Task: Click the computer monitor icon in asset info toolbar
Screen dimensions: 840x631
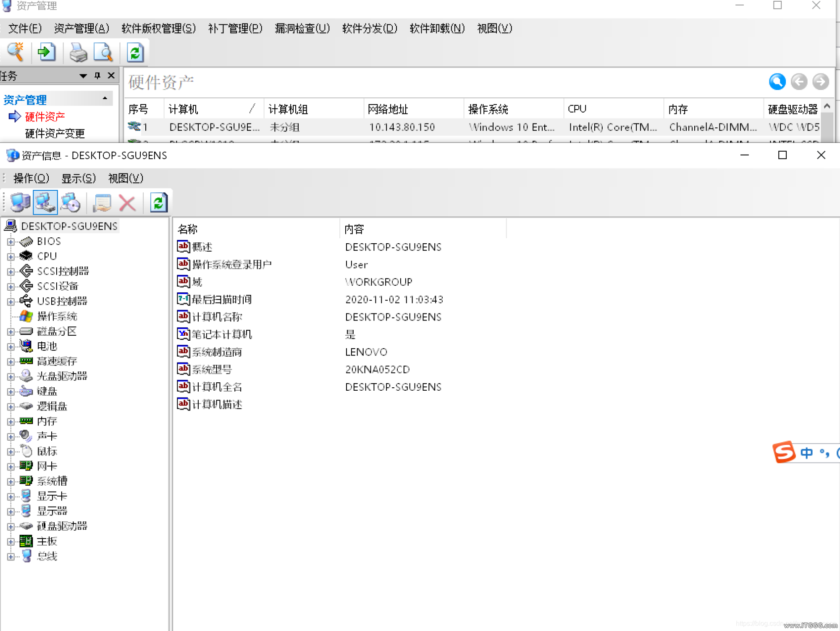Action: [x=20, y=203]
